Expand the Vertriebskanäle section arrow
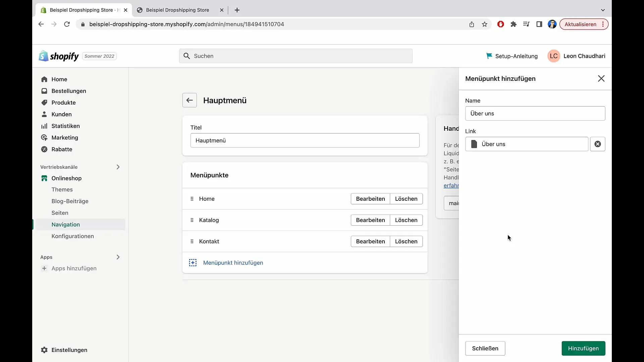Image resolution: width=644 pixels, height=362 pixels. pyautogui.click(x=118, y=167)
